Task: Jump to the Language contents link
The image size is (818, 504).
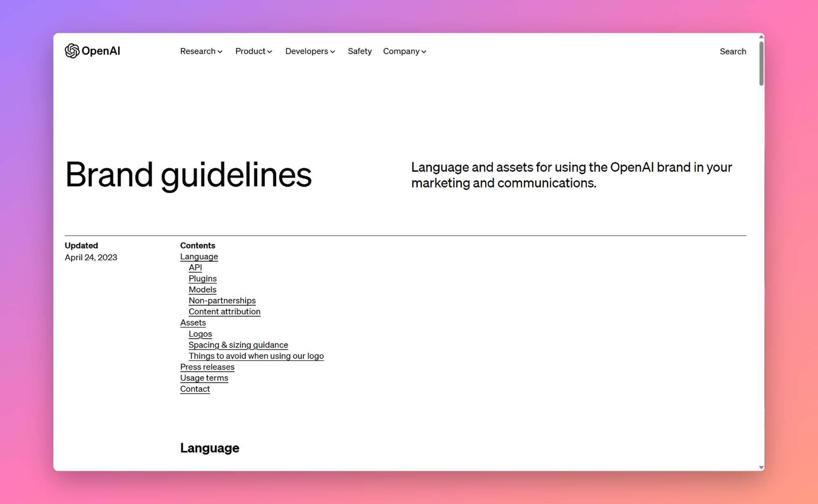Action: click(x=199, y=257)
